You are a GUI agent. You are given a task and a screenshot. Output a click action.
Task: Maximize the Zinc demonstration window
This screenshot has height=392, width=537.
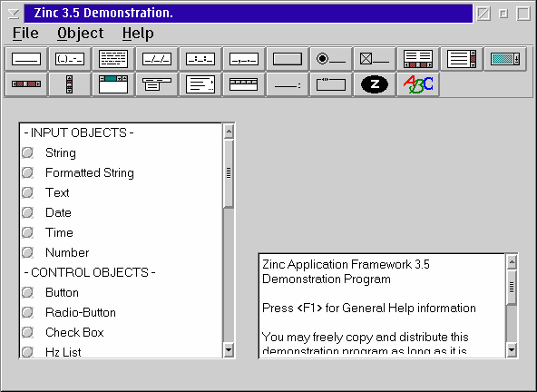[x=523, y=14]
